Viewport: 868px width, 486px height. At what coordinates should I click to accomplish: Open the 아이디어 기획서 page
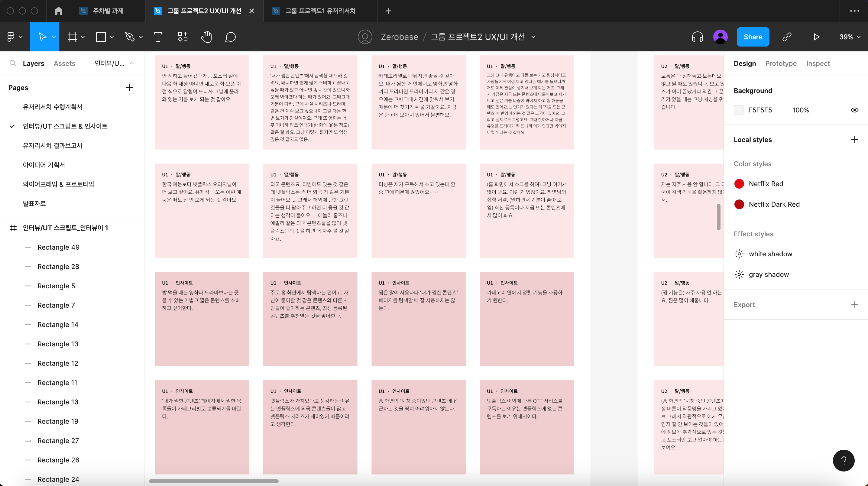44,165
